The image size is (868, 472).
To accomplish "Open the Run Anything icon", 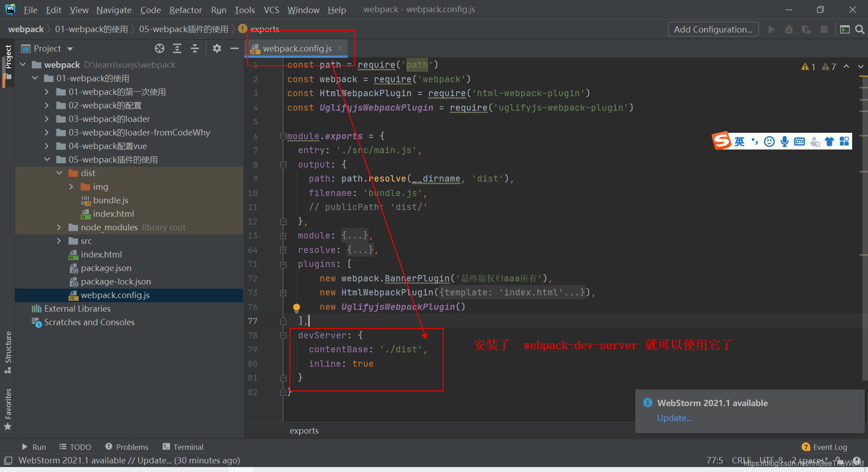I will [x=844, y=29].
